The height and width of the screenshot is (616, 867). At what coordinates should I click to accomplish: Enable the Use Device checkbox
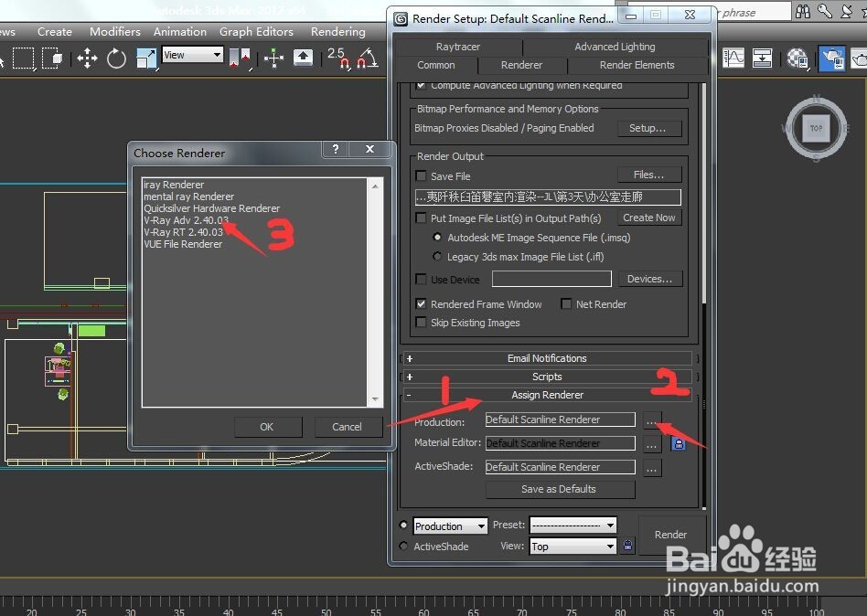pyautogui.click(x=421, y=279)
